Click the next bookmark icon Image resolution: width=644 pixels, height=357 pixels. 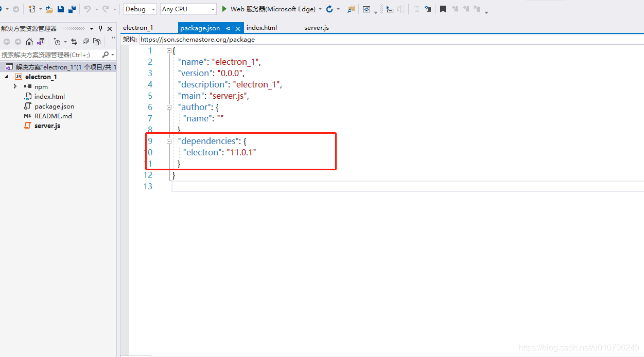[466, 9]
